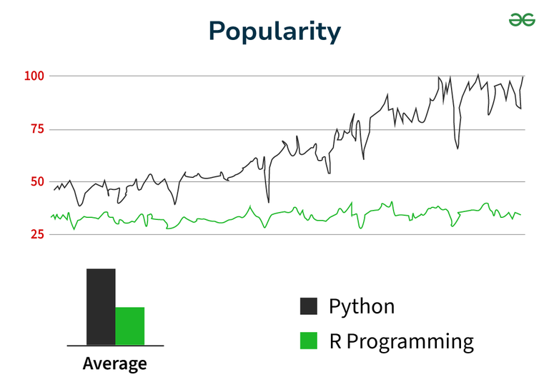Select the Python legend label
This screenshot has width=549, height=392.
pyautogui.click(x=362, y=307)
